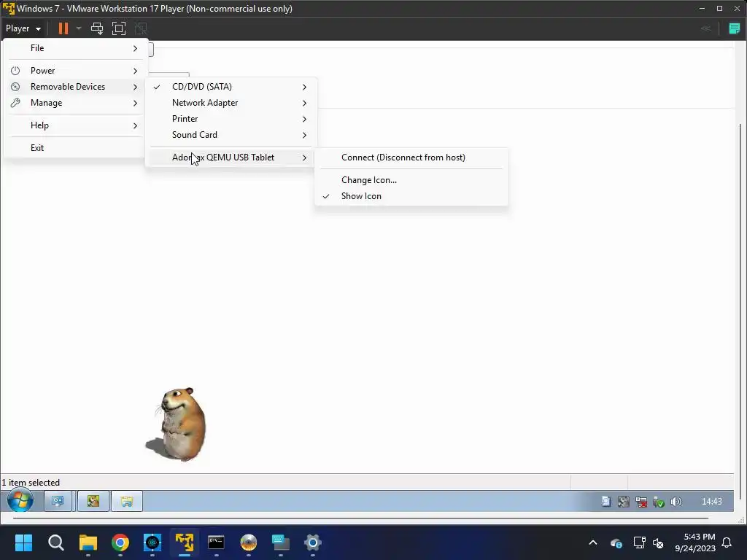
Task: Open the dark atom-logo app on host taskbar
Action: pos(152,542)
